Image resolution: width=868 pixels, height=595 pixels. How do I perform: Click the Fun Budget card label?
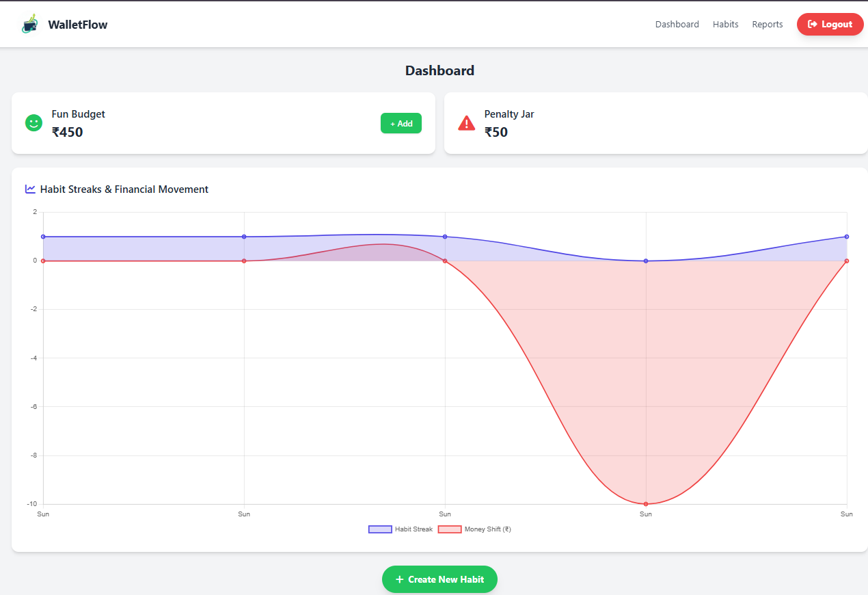79,114
